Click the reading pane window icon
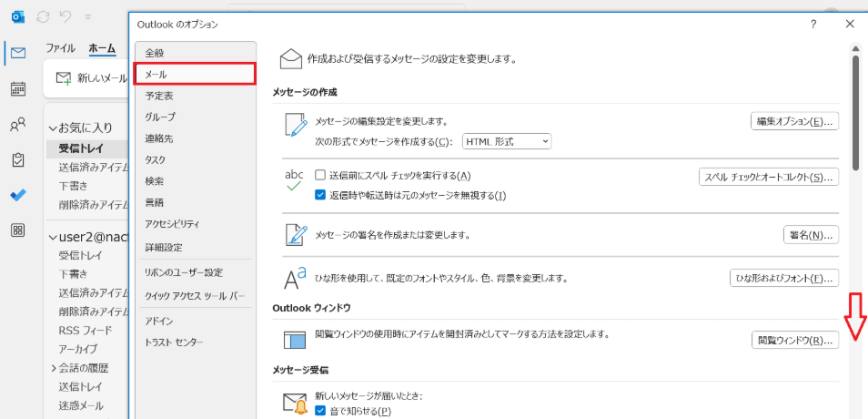 click(x=295, y=341)
